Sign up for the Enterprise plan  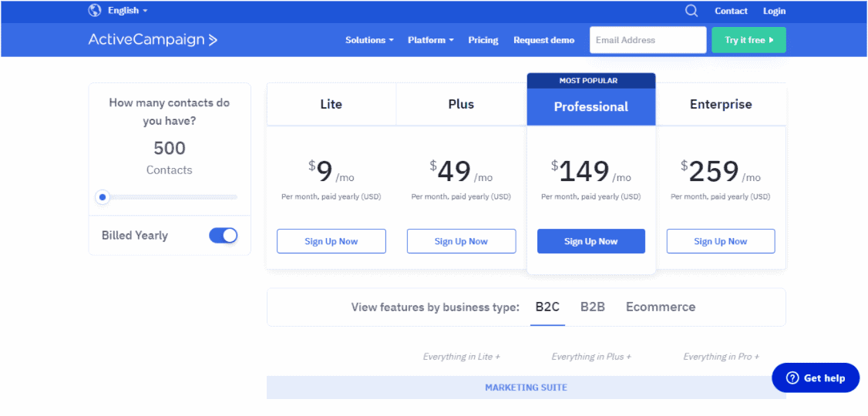click(721, 241)
